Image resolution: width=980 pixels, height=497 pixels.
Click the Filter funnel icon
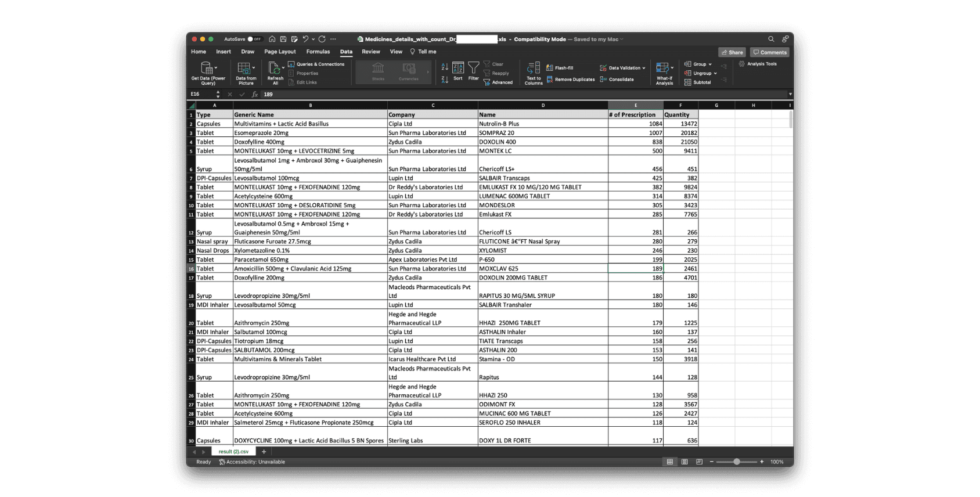coord(474,69)
